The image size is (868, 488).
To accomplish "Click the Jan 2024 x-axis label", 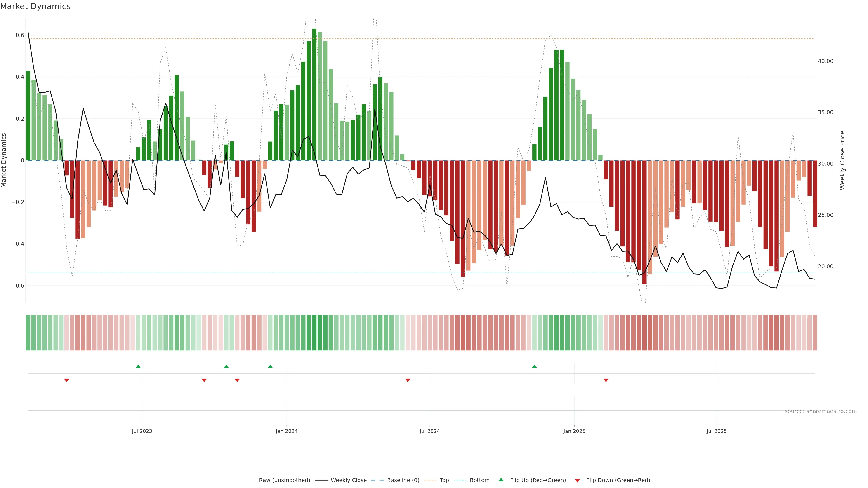I will click(286, 431).
